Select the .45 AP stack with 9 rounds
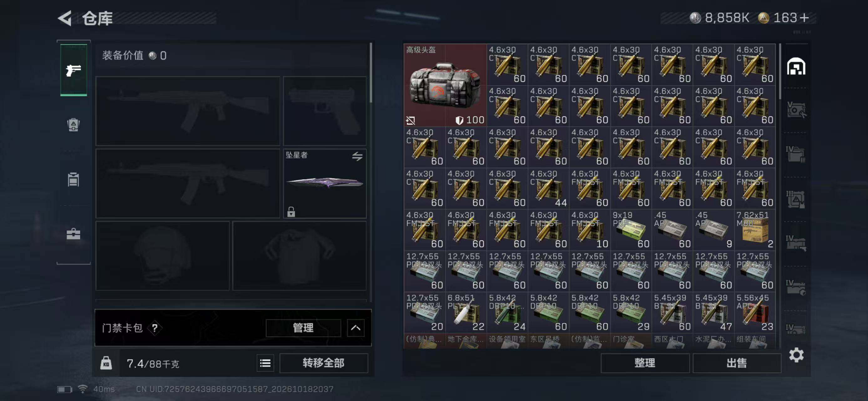This screenshot has height=401, width=868. 713,229
